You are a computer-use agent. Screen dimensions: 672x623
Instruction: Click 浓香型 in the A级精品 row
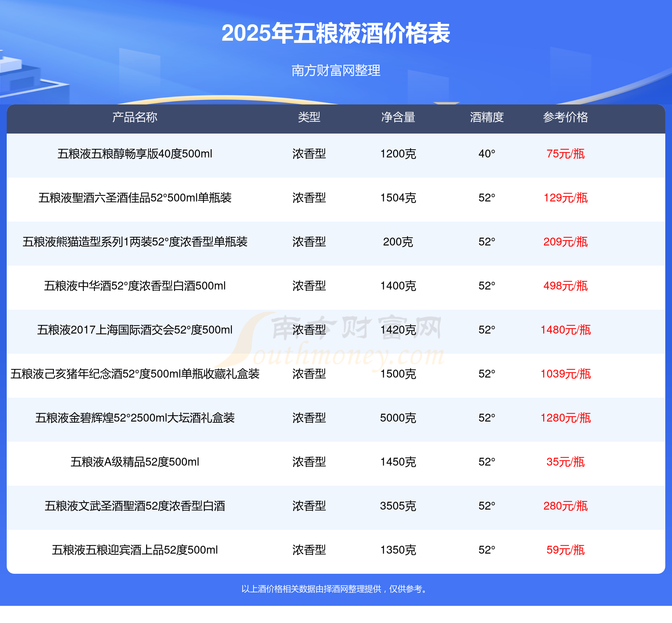point(309,462)
